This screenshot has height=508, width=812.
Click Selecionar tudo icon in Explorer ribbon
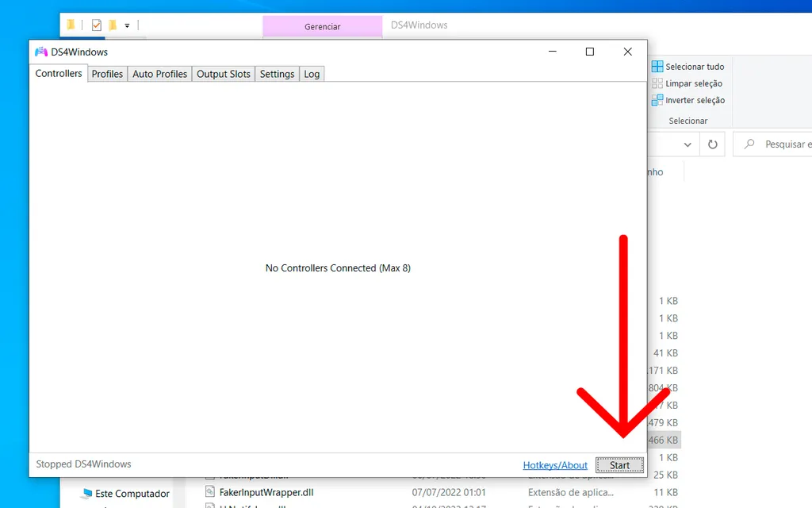[657, 67]
